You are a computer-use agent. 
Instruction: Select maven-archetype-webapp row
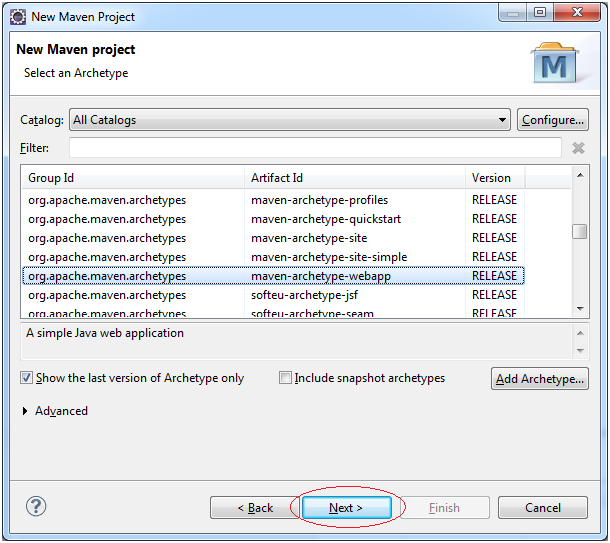pyautogui.click(x=273, y=276)
